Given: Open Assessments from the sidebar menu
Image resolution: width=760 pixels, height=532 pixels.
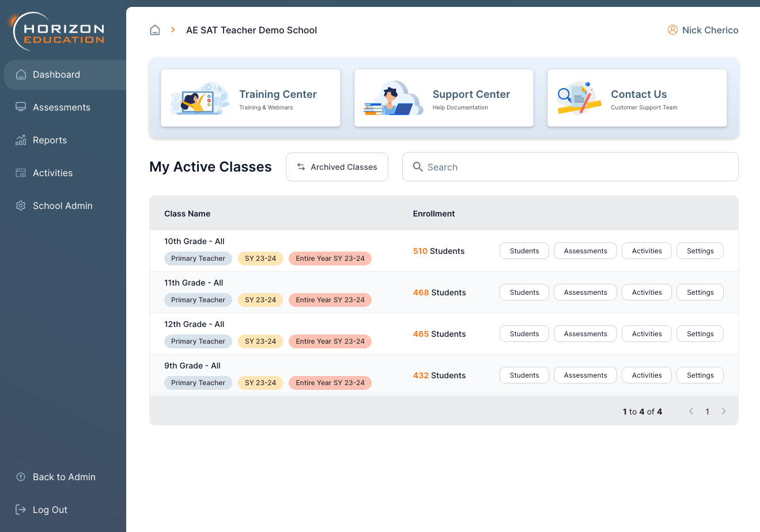Looking at the screenshot, I should [x=21, y=107].
